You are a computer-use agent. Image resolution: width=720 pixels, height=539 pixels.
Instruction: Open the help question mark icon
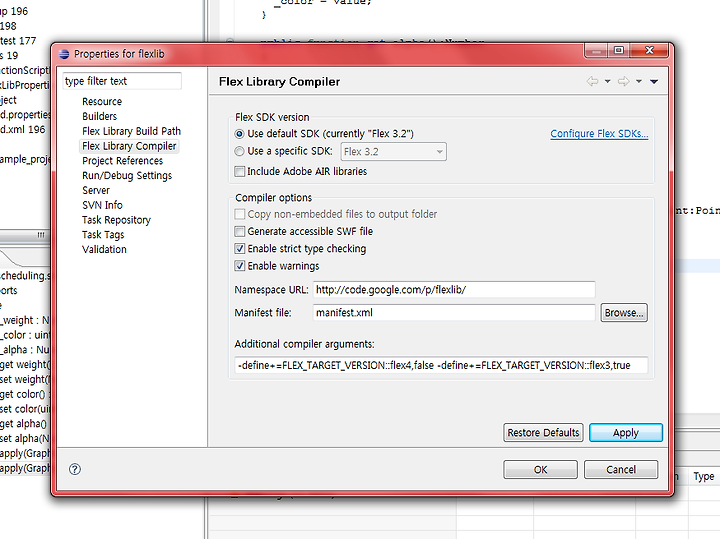[75, 469]
